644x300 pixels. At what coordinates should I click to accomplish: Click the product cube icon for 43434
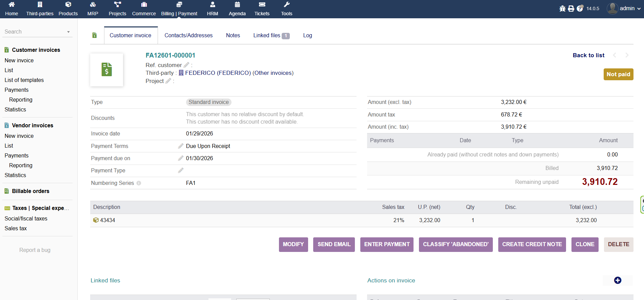pos(96,220)
